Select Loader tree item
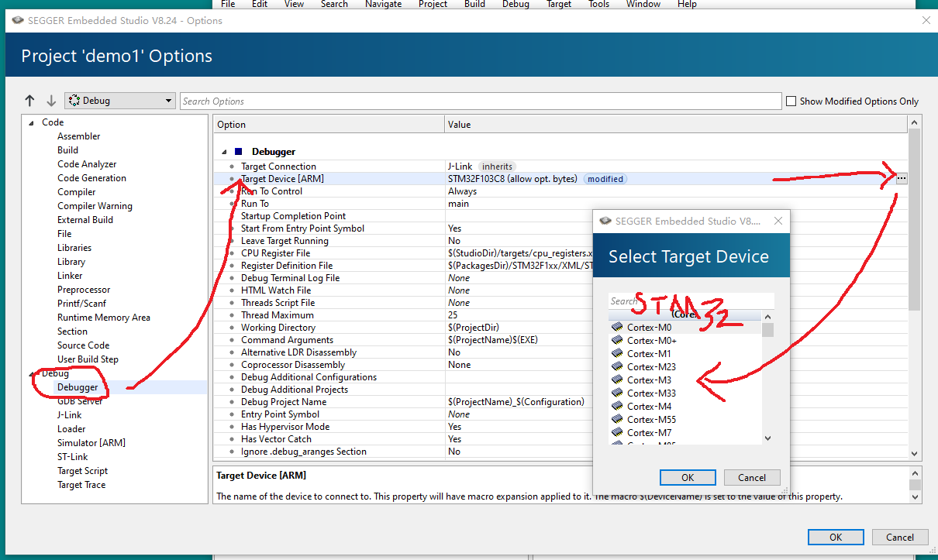The height and width of the screenshot is (560, 938). pos(71,429)
